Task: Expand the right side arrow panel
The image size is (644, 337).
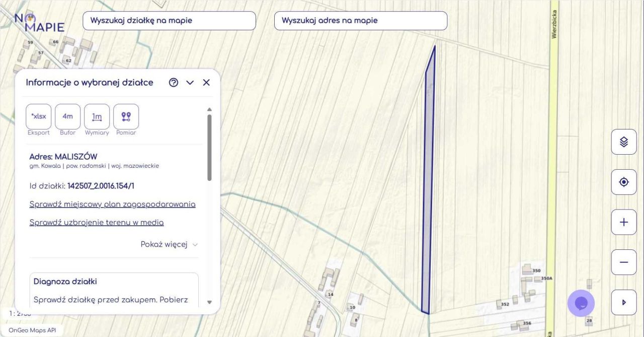Action: 624,302
